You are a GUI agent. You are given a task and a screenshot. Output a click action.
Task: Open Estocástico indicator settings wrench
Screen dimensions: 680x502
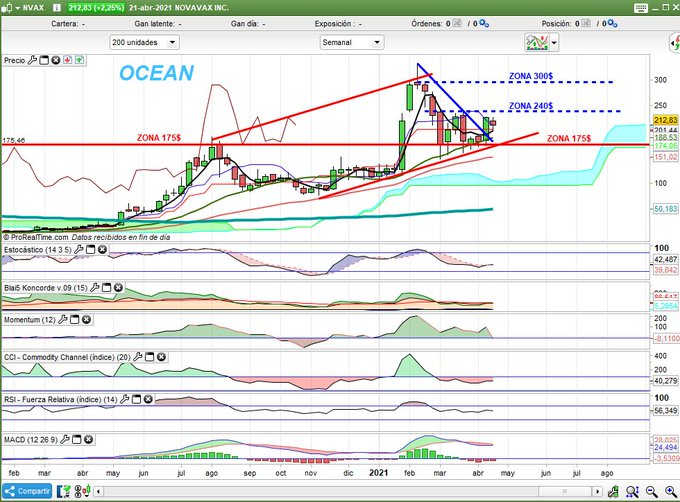[x=78, y=249]
